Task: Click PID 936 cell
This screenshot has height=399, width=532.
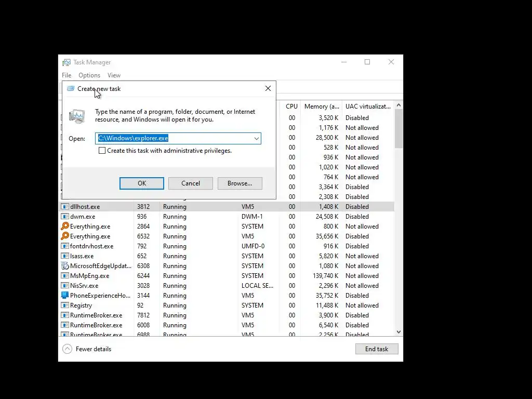Action: [142, 217]
